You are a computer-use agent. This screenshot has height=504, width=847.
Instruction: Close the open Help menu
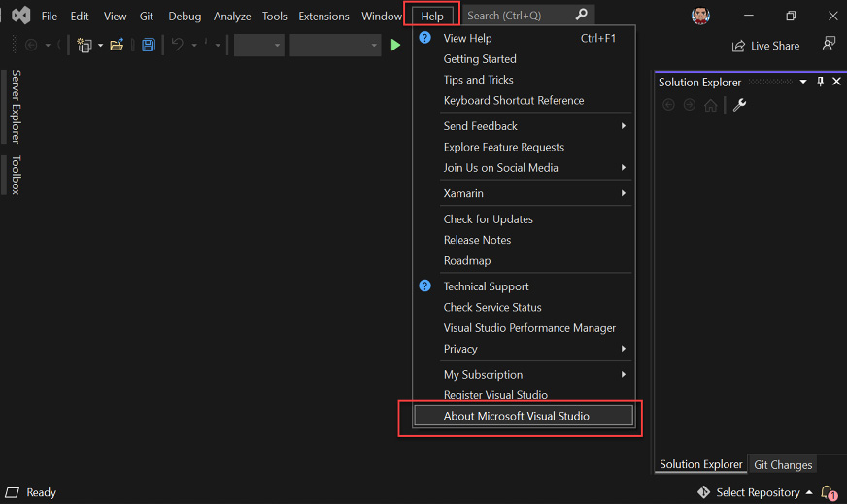431,17
